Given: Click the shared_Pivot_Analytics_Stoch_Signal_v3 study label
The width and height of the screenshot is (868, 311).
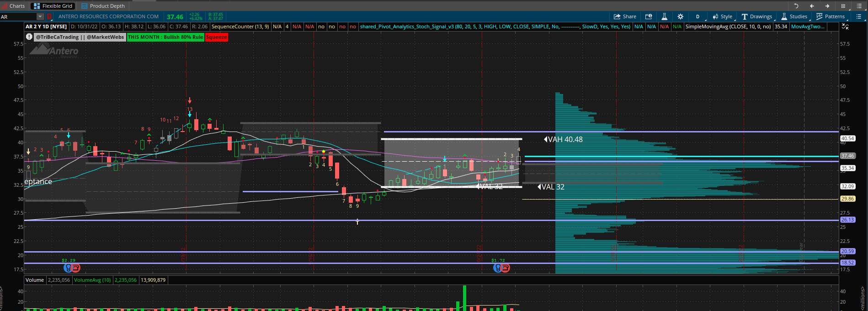Looking at the screenshot, I should (x=495, y=26).
